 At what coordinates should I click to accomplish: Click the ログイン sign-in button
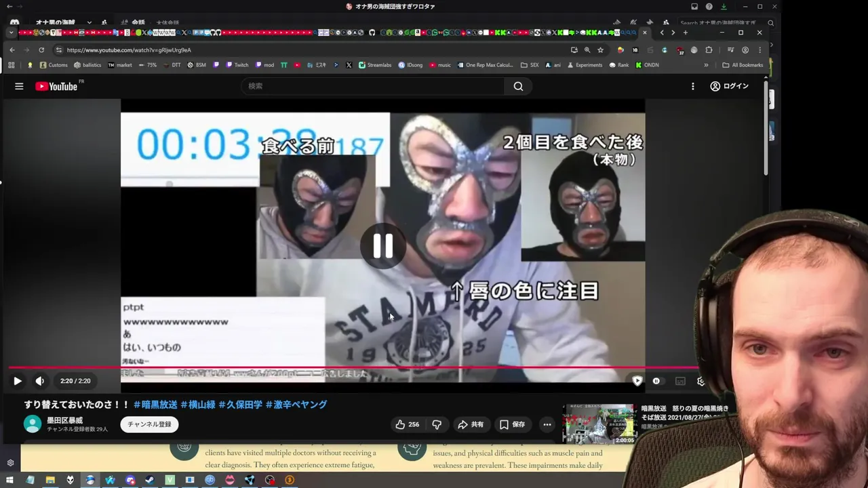point(729,86)
